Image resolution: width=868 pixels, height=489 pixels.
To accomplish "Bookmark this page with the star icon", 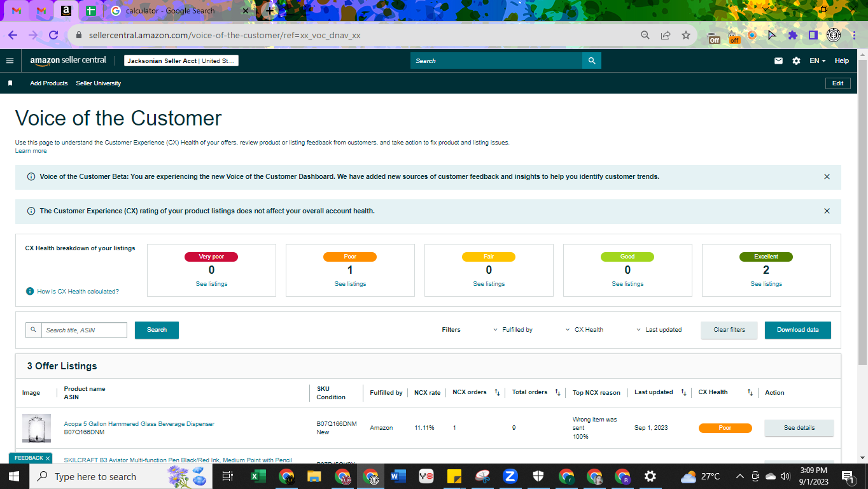I will pyautogui.click(x=686, y=36).
